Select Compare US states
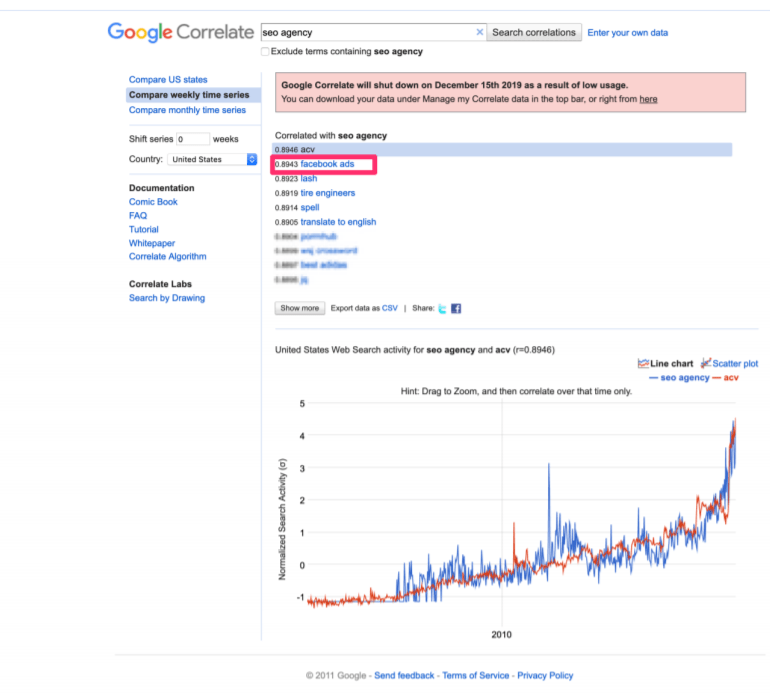This screenshot has height=695, width=770. point(168,80)
